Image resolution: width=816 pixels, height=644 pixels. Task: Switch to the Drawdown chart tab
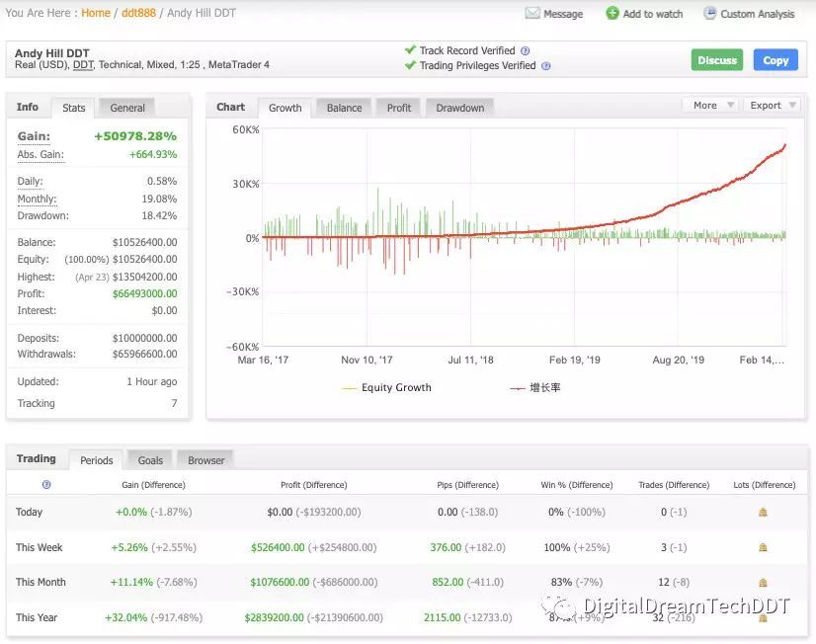pyautogui.click(x=459, y=108)
